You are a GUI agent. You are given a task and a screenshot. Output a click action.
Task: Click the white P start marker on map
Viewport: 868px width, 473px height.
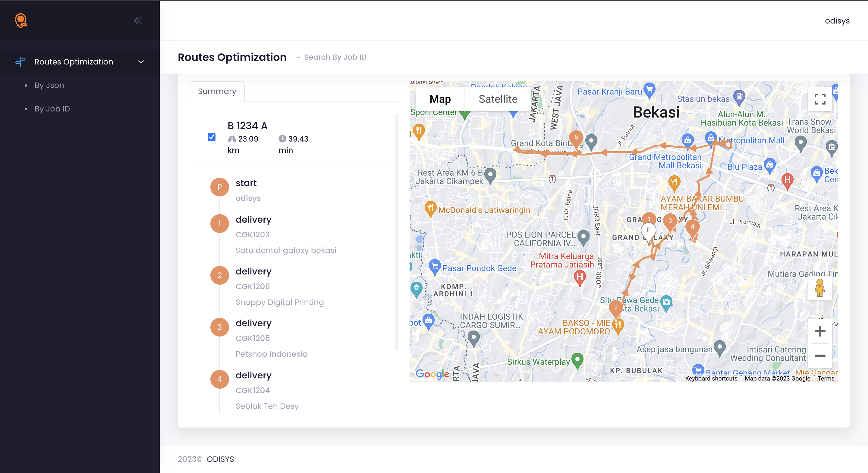648,231
